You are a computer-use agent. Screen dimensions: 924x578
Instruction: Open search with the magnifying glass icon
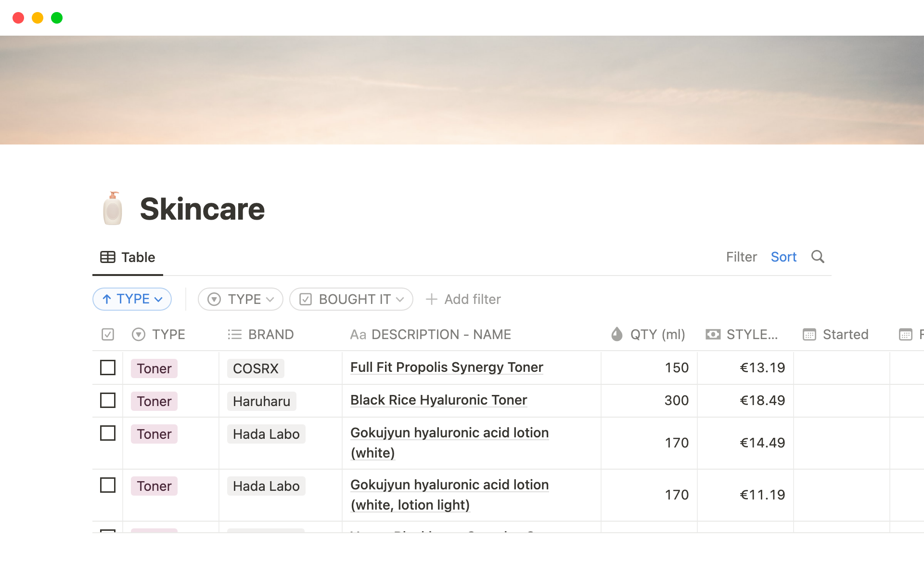coord(818,257)
